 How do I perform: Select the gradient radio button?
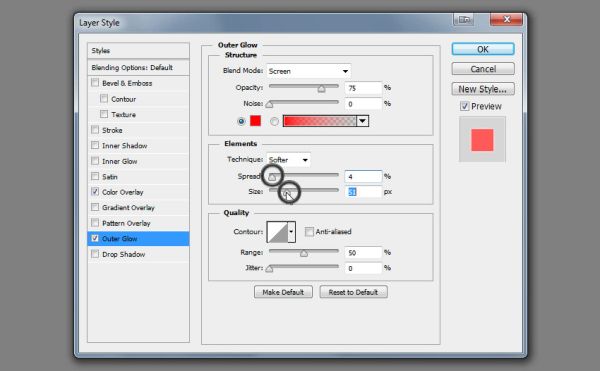(274, 121)
